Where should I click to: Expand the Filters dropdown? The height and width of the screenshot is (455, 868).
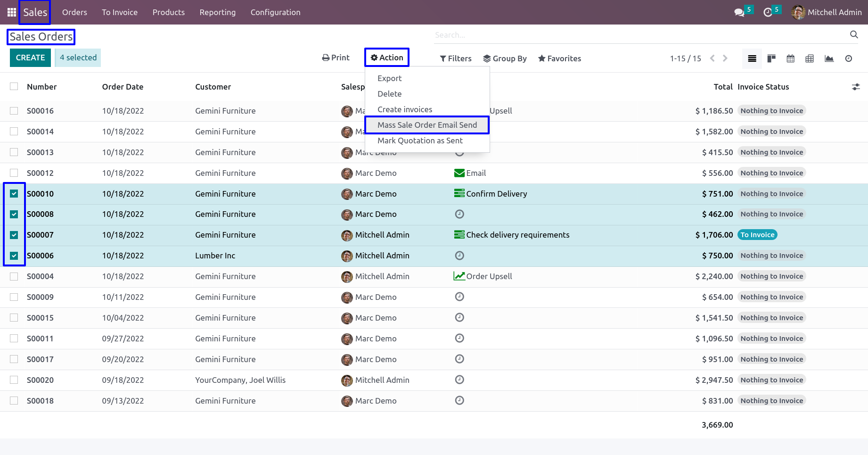pos(456,58)
